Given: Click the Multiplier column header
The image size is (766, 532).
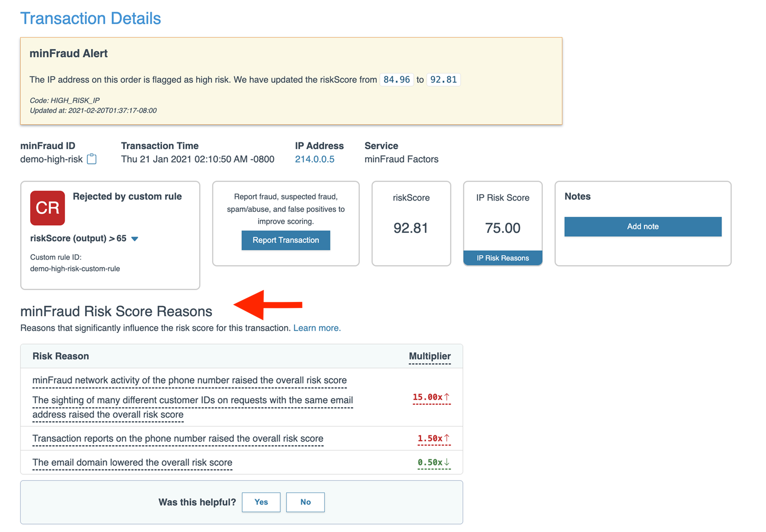Looking at the screenshot, I should pos(429,356).
